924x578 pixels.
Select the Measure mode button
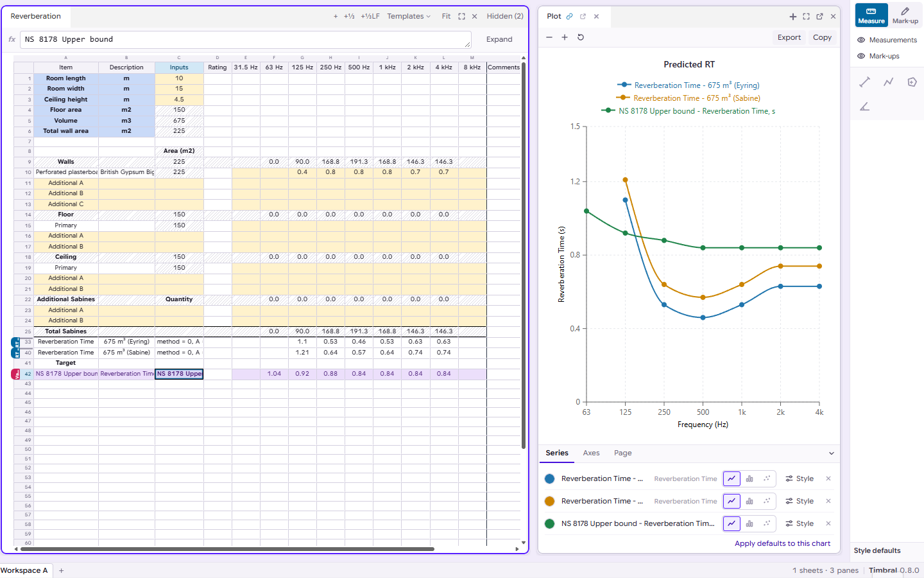tap(871, 15)
